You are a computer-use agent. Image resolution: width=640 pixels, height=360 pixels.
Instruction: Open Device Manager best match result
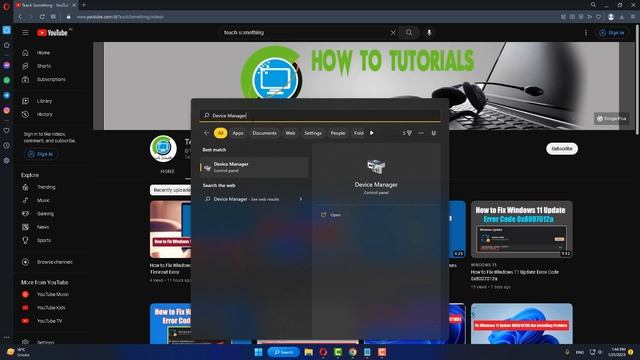pos(254,167)
